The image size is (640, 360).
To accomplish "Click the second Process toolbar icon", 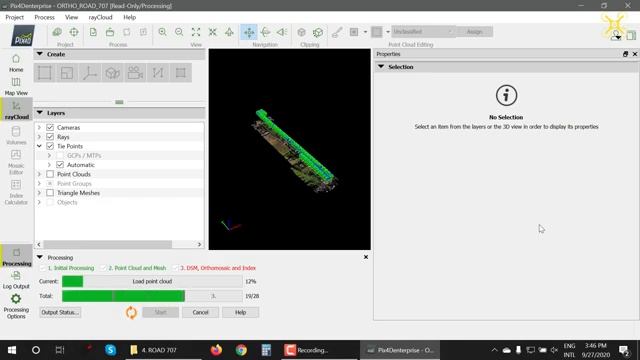I will click(x=110, y=32).
